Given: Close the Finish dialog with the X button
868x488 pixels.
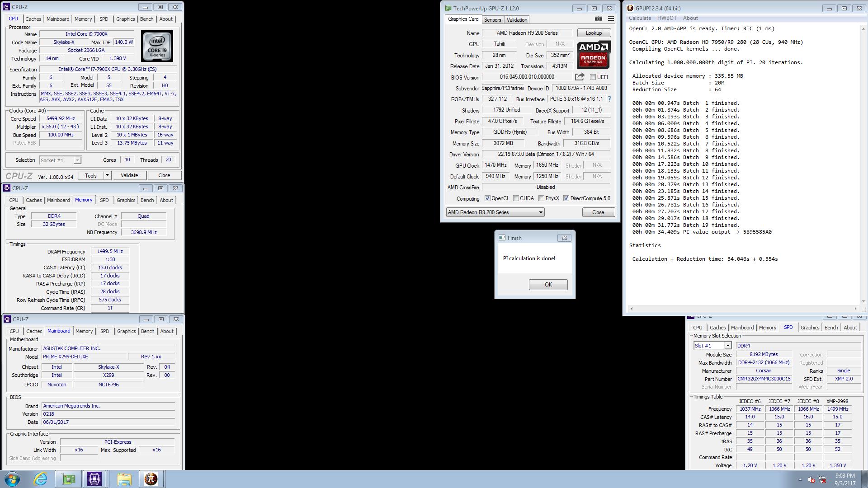Looking at the screenshot, I should click(x=564, y=238).
